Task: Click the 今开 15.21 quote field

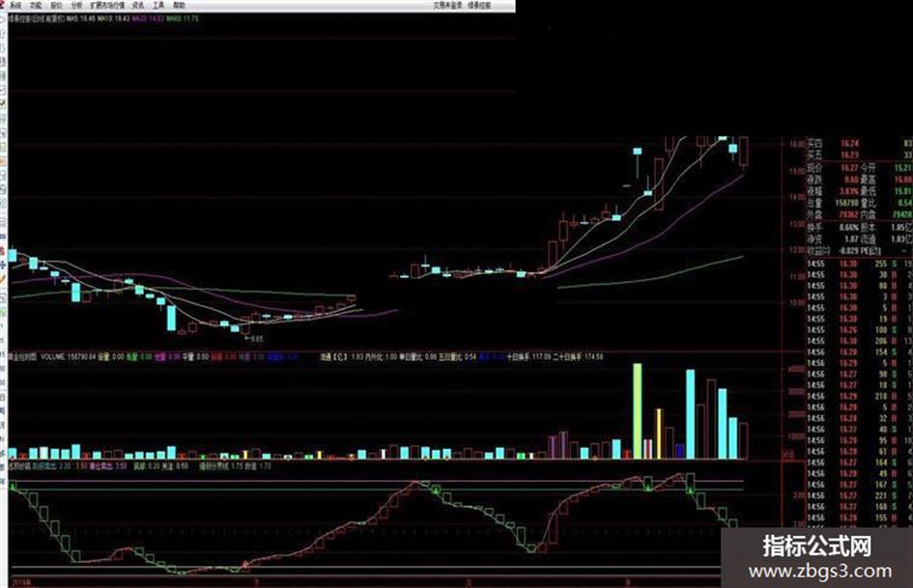Action: pos(886,168)
